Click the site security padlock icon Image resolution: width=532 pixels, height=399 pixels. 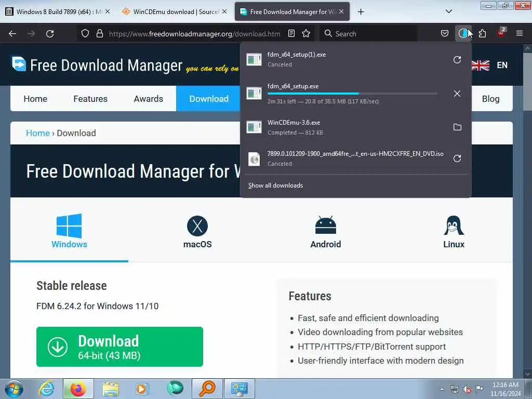coord(99,34)
